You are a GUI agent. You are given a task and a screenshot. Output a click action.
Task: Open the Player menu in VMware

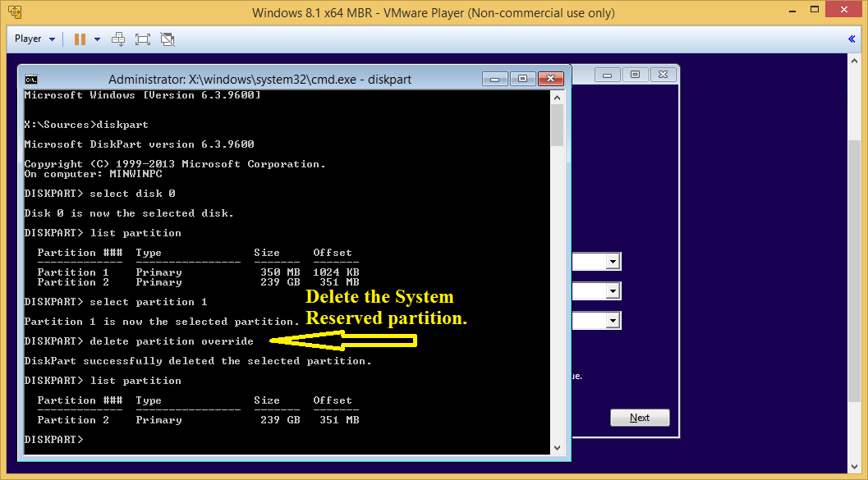coord(34,39)
